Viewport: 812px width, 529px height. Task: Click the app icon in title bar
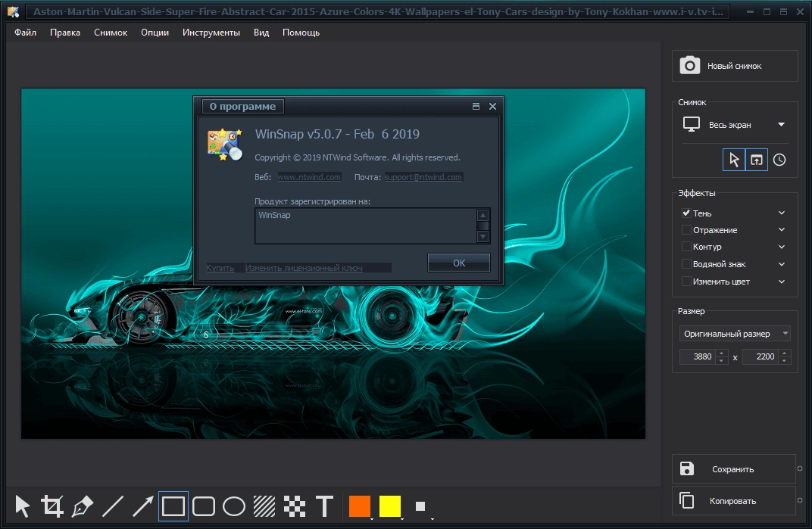tap(13, 11)
